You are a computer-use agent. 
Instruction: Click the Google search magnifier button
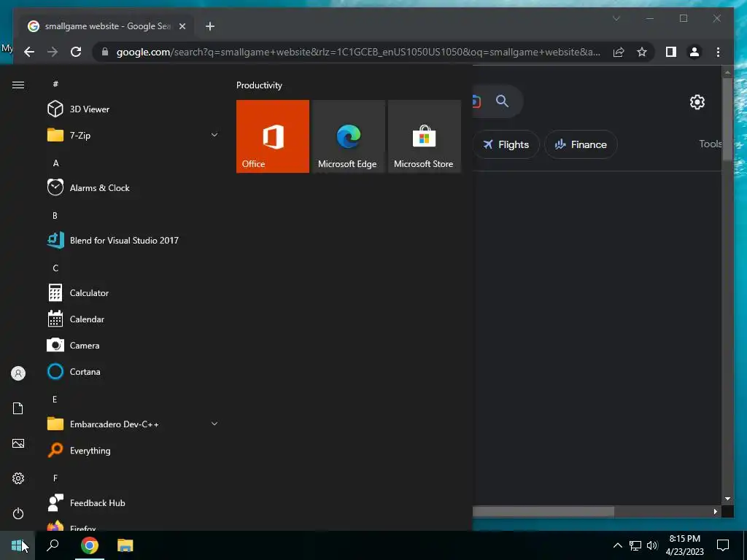(502, 101)
